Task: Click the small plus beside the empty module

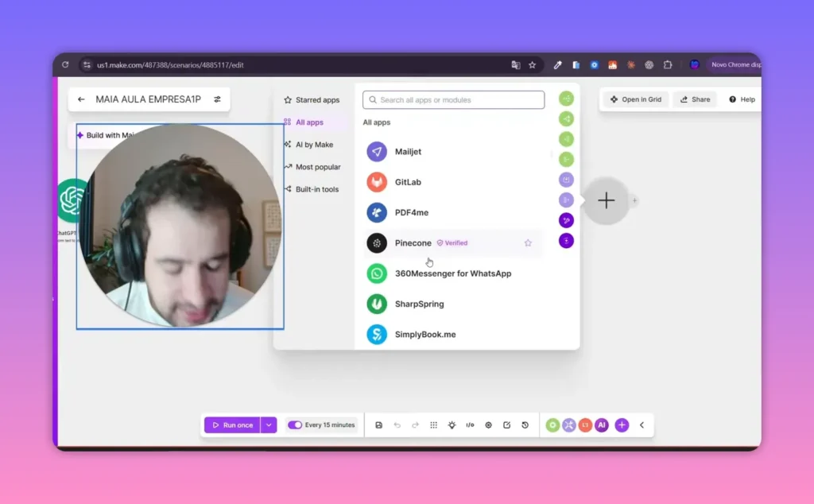Action: tap(634, 200)
